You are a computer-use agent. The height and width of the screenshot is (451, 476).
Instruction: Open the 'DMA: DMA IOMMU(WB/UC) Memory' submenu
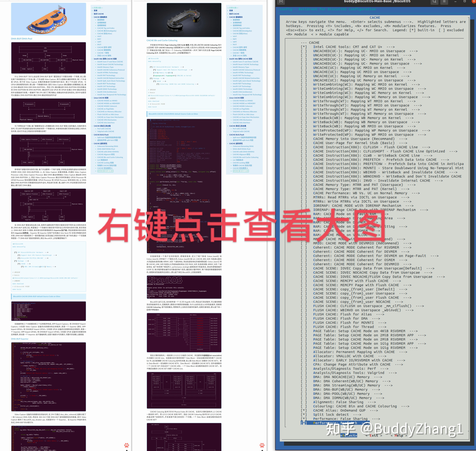click(x=355, y=398)
